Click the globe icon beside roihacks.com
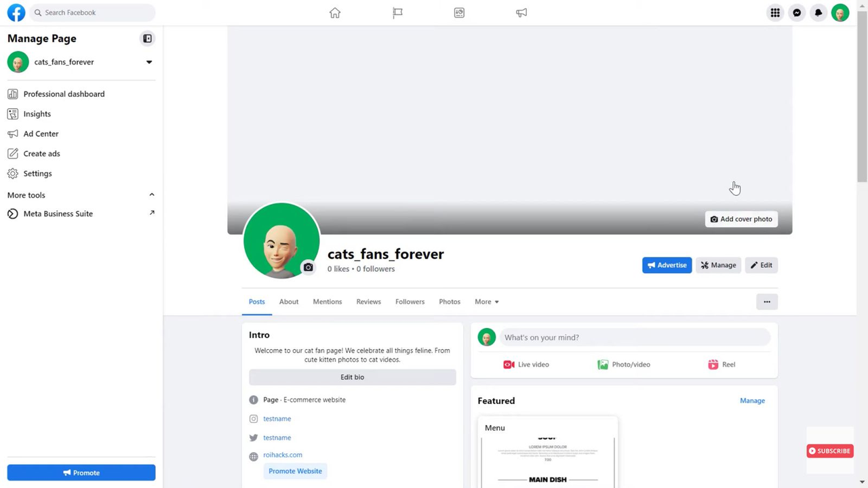The width and height of the screenshot is (868, 488). tap(254, 456)
